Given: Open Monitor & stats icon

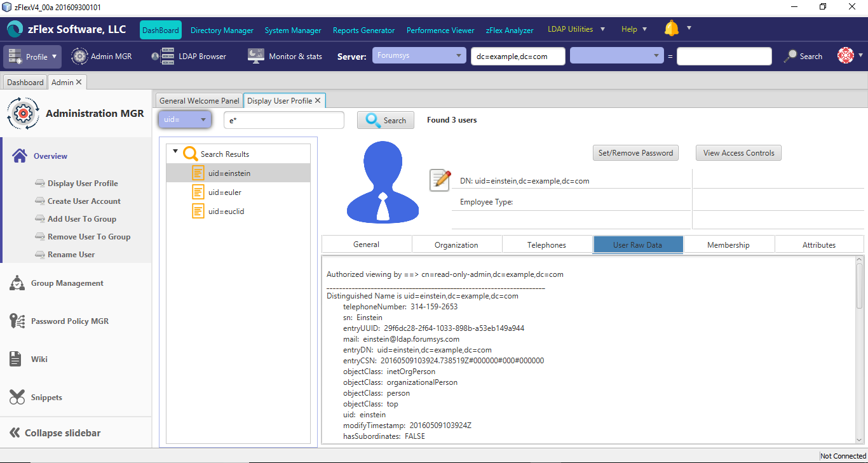Looking at the screenshot, I should (x=256, y=56).
